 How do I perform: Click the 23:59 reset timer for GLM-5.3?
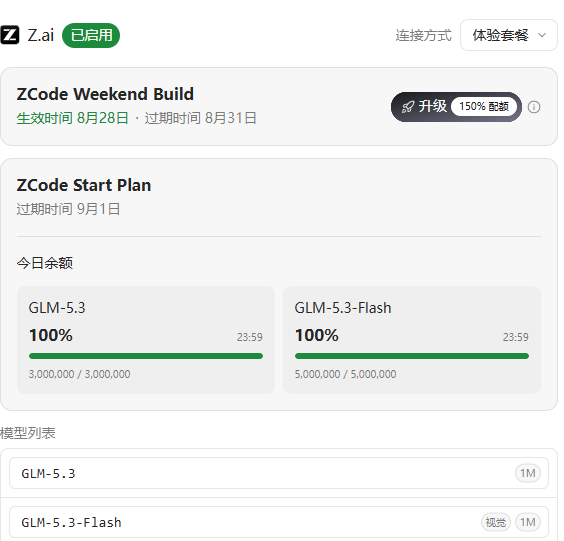coord(250,337)
